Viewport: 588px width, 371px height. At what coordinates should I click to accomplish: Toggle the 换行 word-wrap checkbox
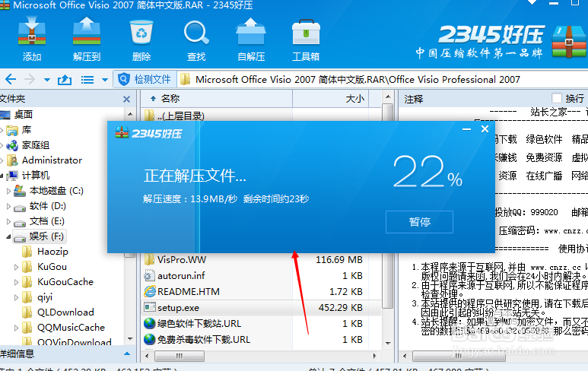(557, 98)
